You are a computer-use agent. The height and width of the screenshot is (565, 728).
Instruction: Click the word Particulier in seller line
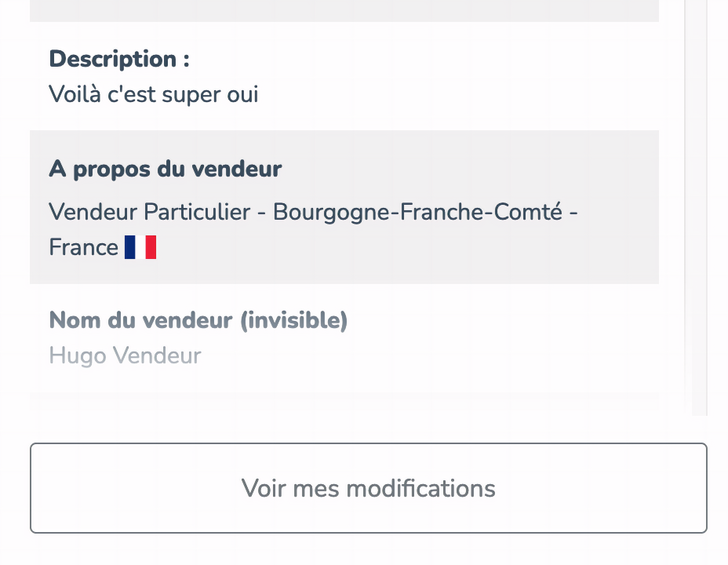pos(198,212)
